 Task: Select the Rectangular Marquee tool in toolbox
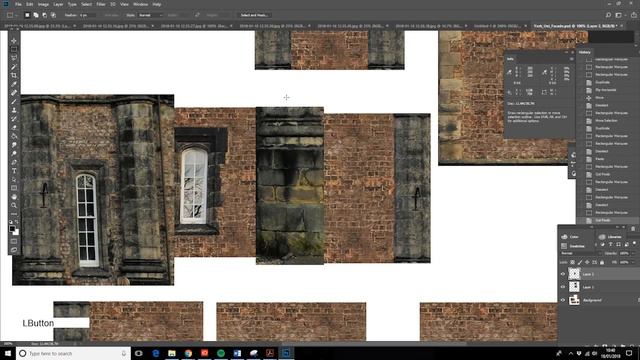pyautogui.click(x=14, y=49)
